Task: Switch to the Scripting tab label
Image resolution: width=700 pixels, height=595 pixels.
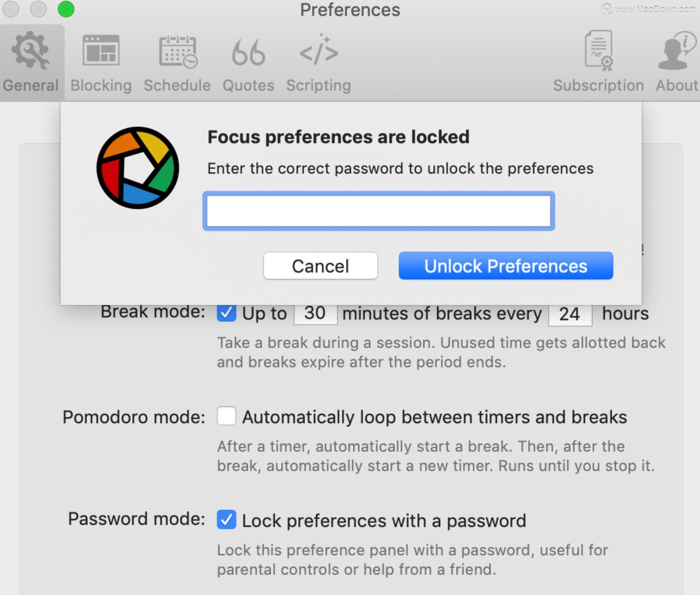Action: (x=318, y=85)
